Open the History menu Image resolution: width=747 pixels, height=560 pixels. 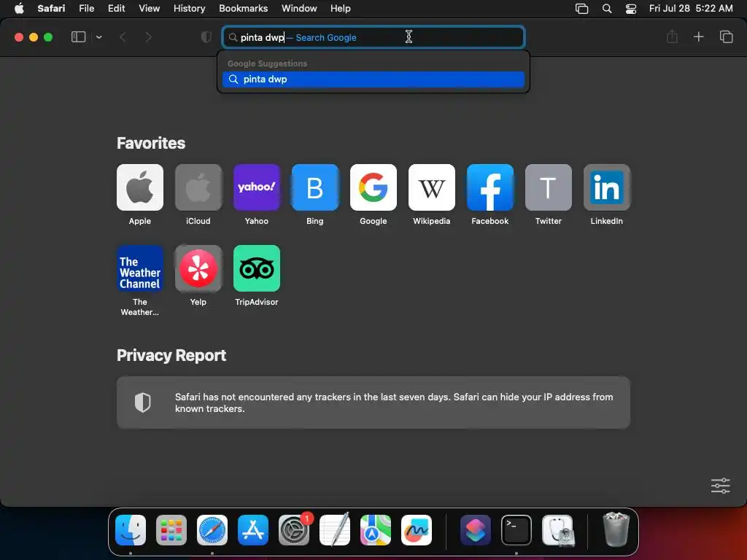189,9
